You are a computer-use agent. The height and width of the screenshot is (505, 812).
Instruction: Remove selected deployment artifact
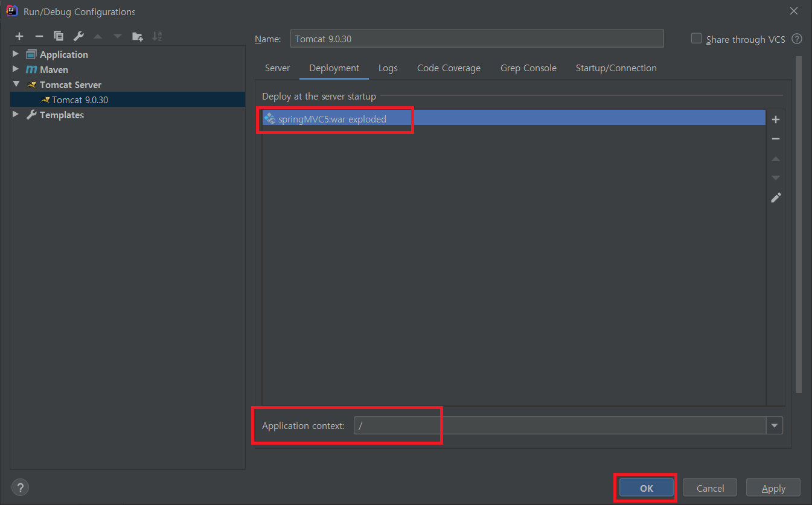(x=776, y=139)
